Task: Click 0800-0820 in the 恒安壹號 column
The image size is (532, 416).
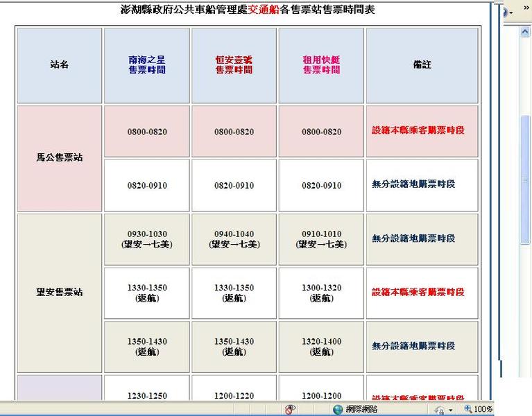Action: click(234, 132)
